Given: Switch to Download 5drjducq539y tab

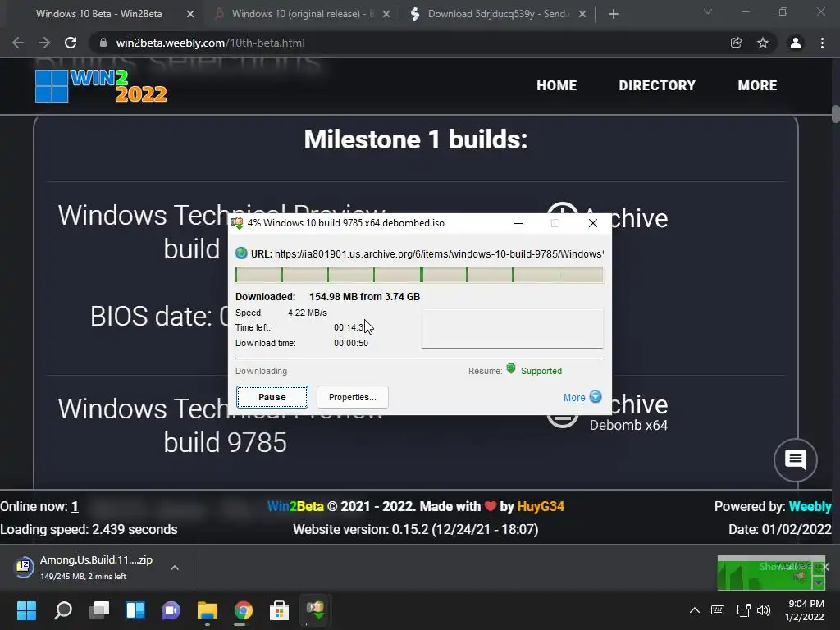Looking at the screenshot, I should tap(497, 14).
